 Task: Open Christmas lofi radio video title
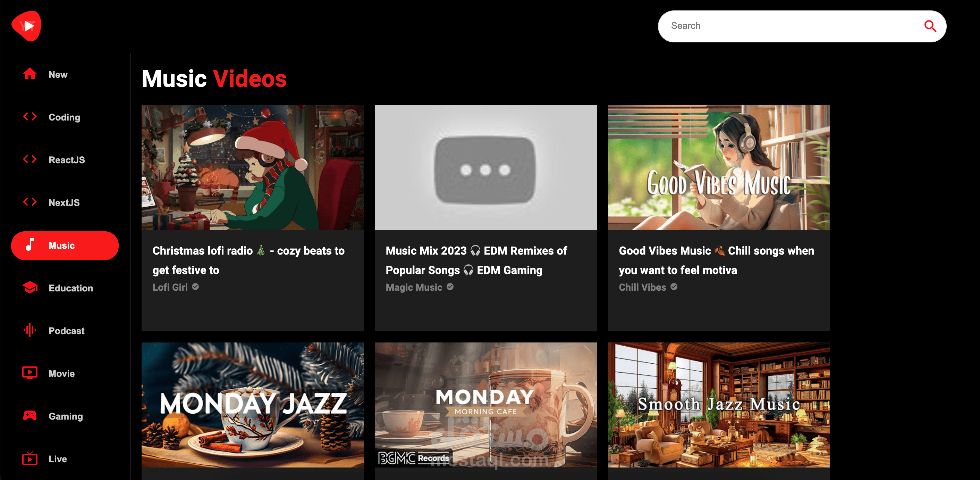click(248, 260)
